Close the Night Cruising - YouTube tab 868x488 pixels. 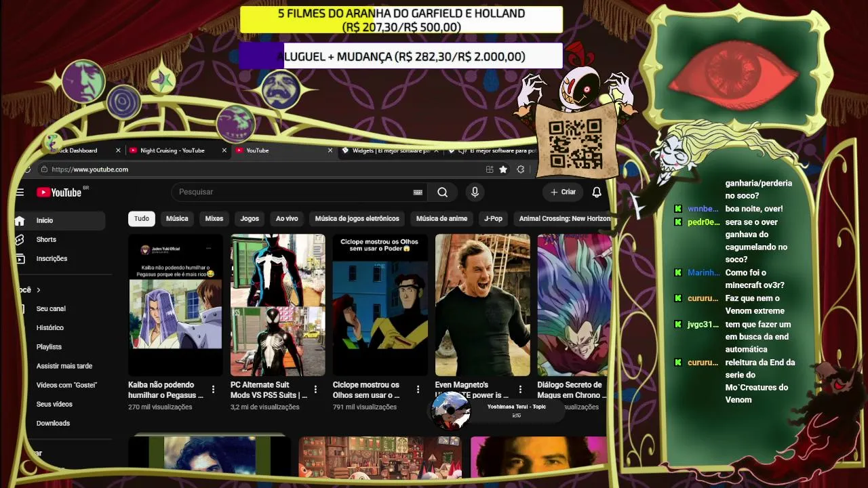(x=224, y=150)
